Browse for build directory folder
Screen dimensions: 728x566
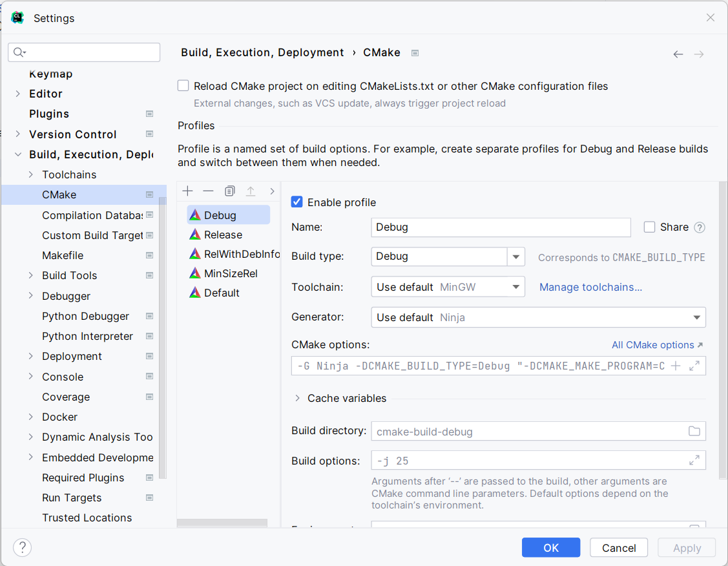click(x=694, y=432)
